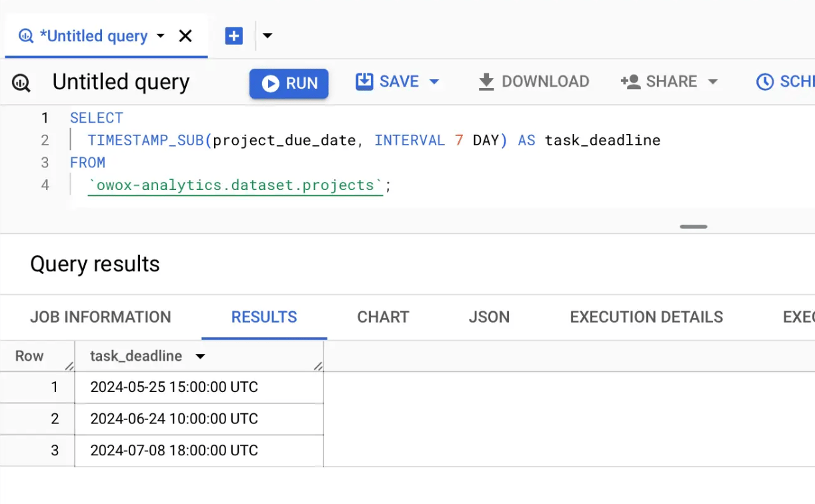Download the query with DOWNLOAD button

(x=534, y=81)
